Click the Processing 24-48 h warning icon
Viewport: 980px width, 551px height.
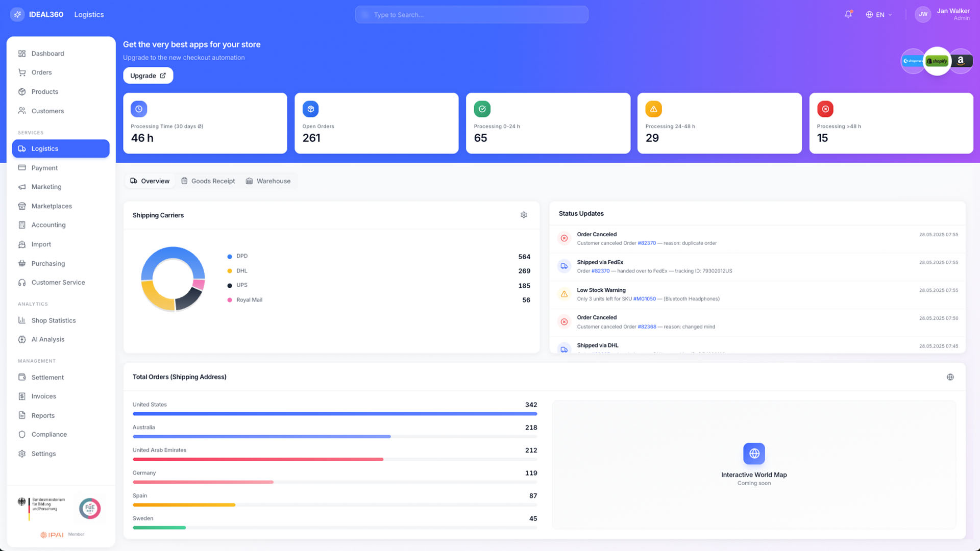click(x=653, y=109)
